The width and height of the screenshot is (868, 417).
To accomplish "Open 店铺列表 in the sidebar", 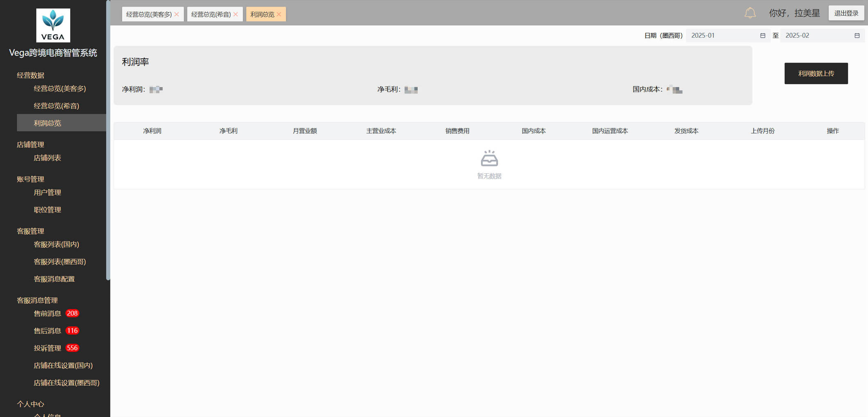I will [47, 158].
